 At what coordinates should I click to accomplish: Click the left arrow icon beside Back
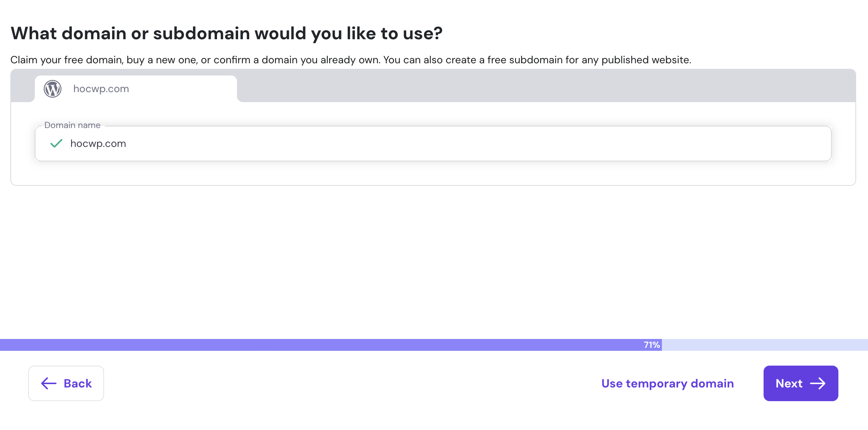49,383
